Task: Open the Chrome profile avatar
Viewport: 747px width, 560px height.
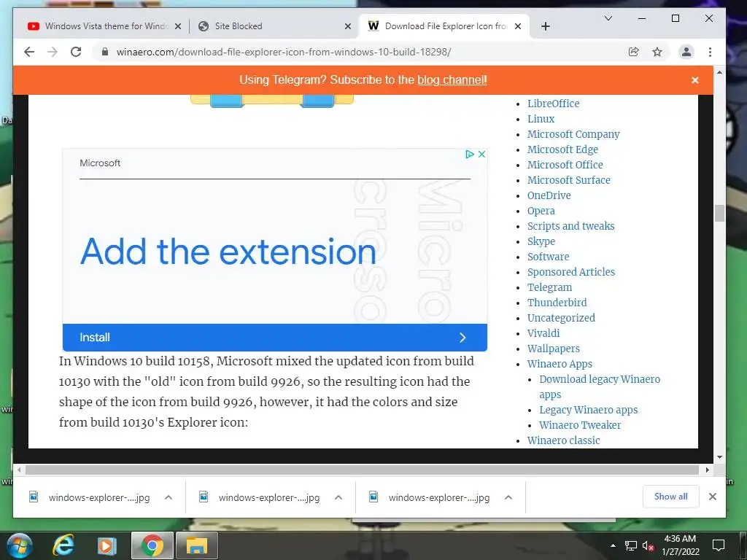Action: click(x=686, y=52)
